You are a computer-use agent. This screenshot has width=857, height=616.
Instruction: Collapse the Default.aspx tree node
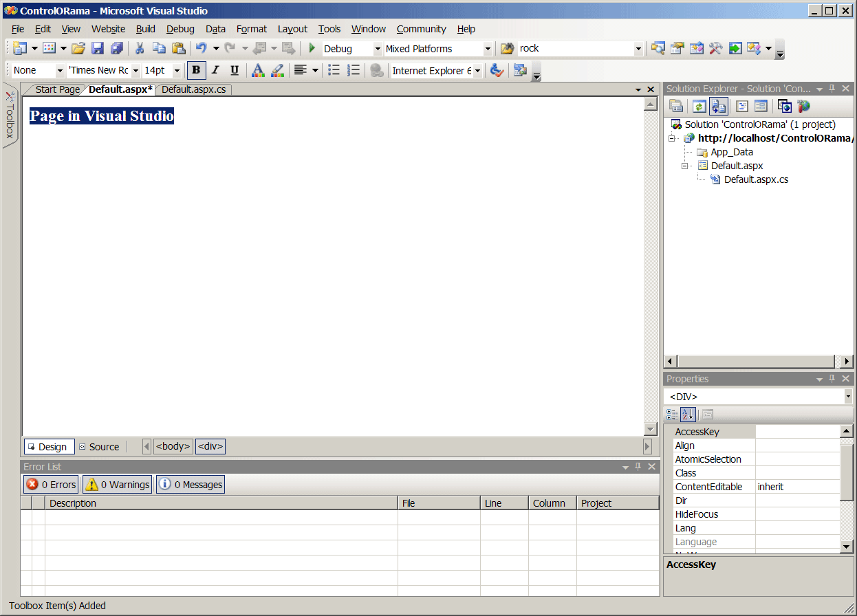685,166
